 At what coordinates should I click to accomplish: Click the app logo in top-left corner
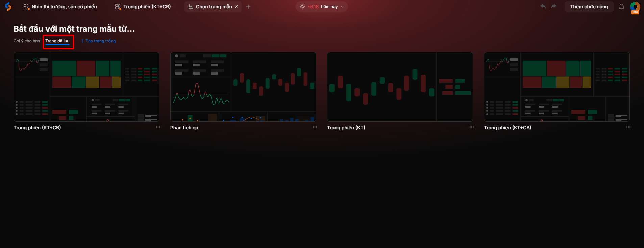click(x=8, y=7)
